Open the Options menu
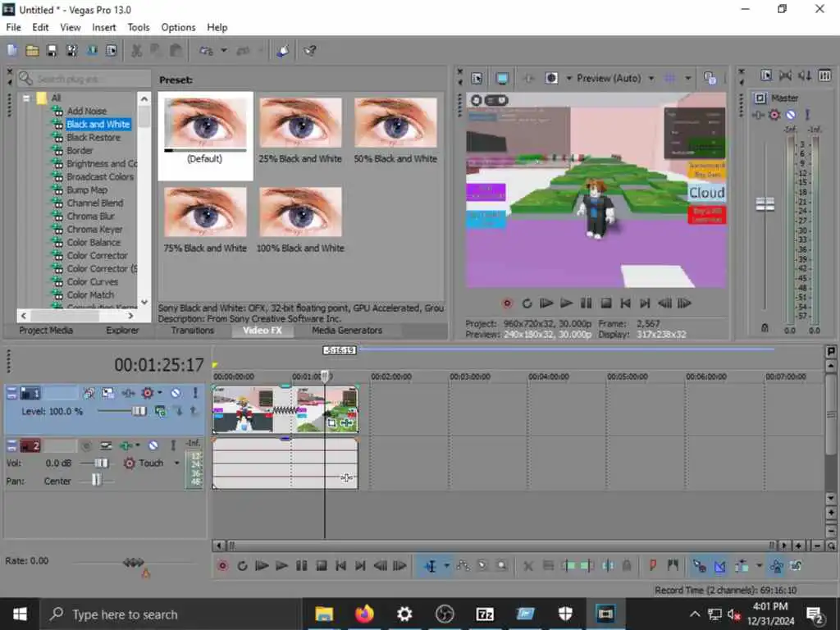The height and width of the screenshot is (630, 840). pyautogui.click(x=178, y=27)
